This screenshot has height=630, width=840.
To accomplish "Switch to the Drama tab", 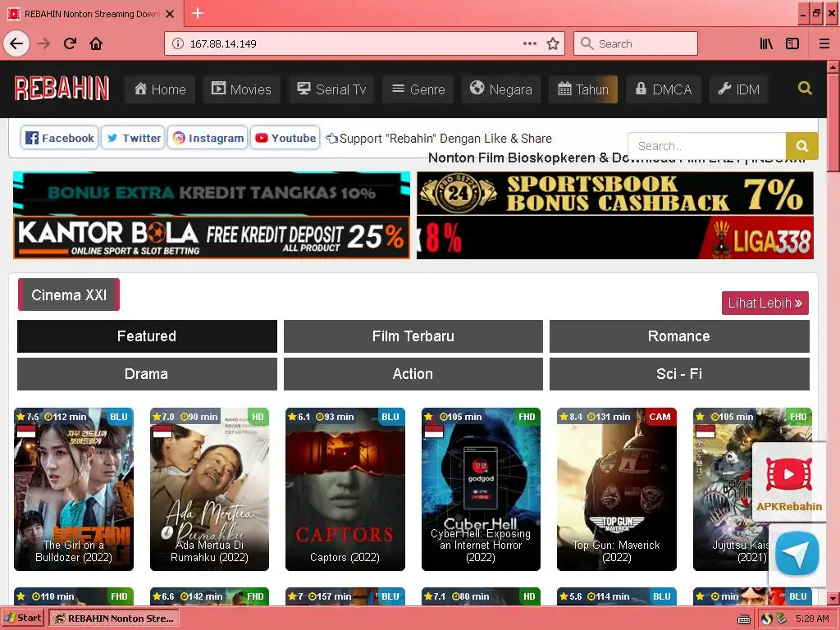I will coord(147,373).
